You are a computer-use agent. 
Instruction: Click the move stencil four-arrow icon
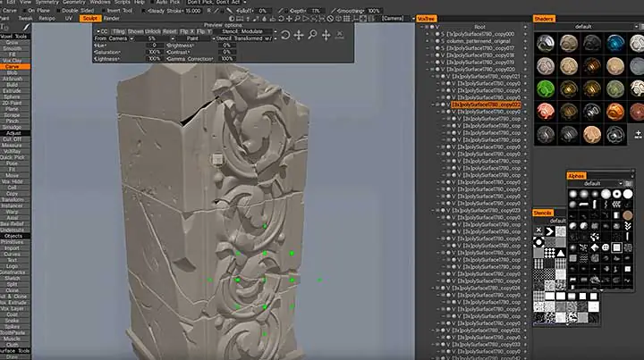point(299,35)
